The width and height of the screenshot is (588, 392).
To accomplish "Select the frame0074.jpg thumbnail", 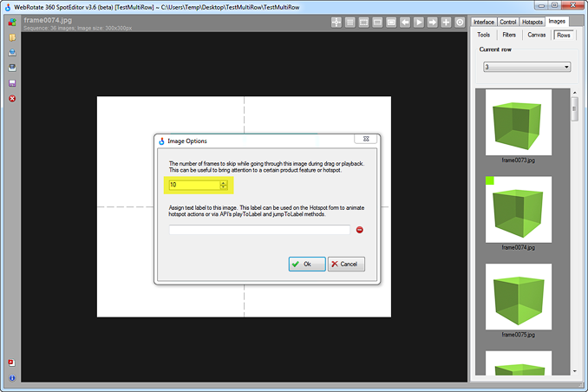I will pyautogui.click(x=519, y=210).
